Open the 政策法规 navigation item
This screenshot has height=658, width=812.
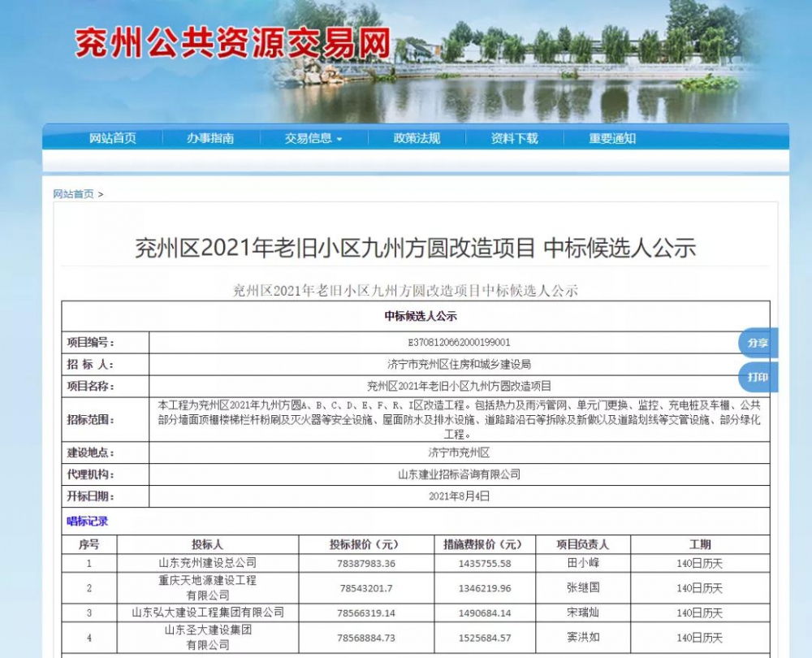[x=416, y=138]
